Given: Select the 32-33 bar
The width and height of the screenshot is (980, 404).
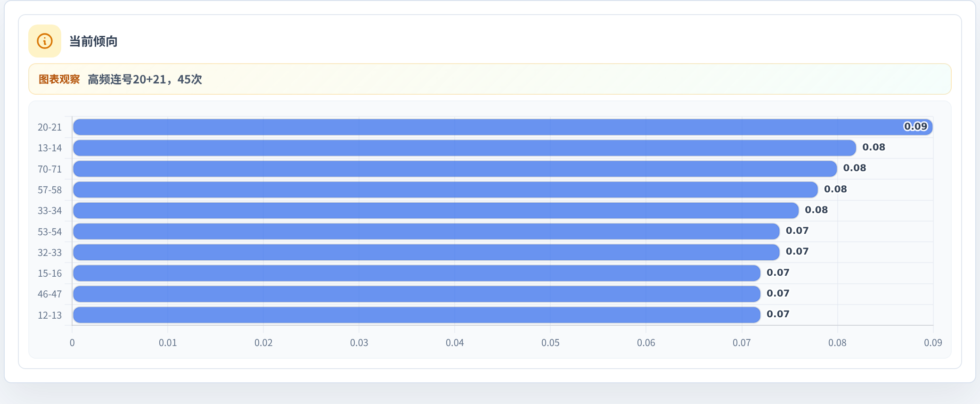Looking at the screenshot, I should coord(426,252).
